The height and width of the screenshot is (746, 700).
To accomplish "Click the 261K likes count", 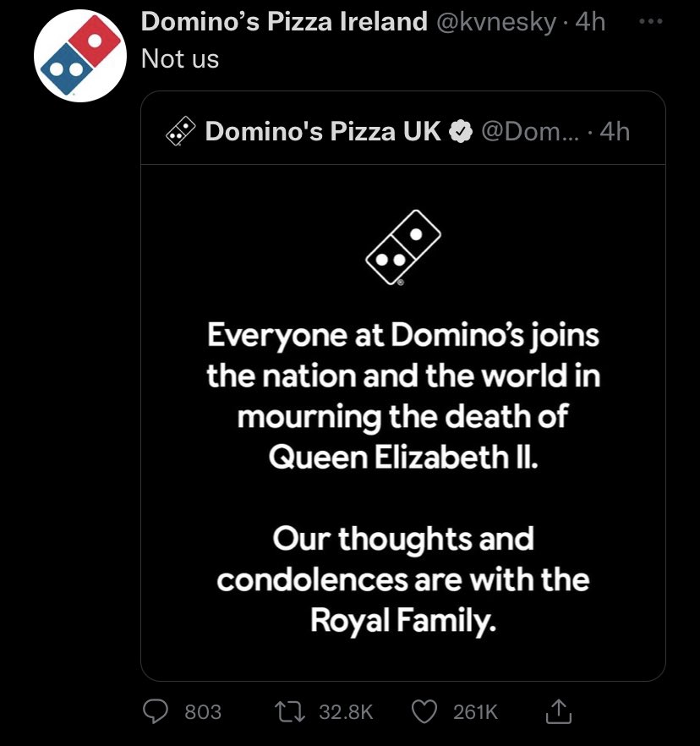I will (x=476, y=712).
